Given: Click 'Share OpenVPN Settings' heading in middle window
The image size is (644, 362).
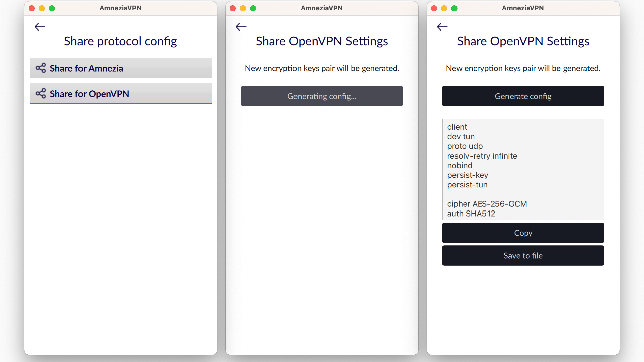Looking at the screenshot, I should click(322, 41).
